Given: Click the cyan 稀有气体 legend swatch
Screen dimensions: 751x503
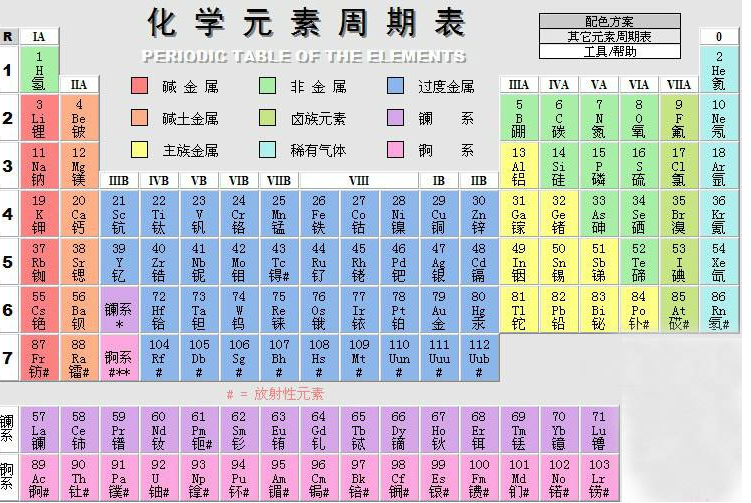Looking at the screenshot, I should [x=267, y=150].
